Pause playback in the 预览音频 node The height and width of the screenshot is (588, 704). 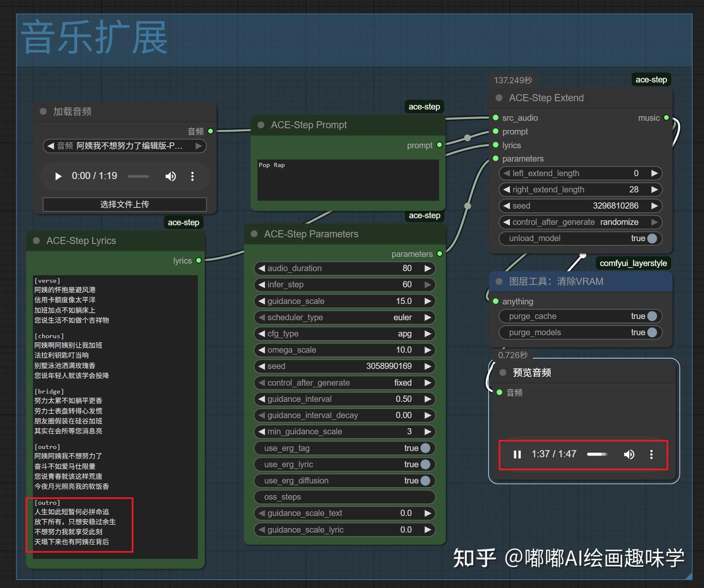tap(517, 454)
